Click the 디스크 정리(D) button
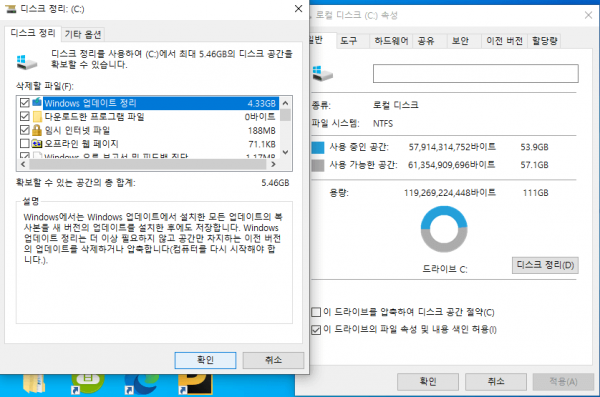Image resolution: width=600 pixels, height=397 pixels. (545, 265)
